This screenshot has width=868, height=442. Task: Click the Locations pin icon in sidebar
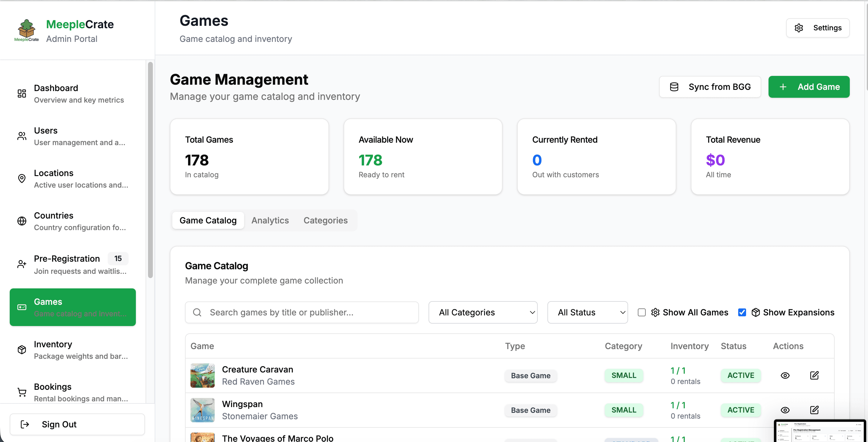[x=22, y=178]
